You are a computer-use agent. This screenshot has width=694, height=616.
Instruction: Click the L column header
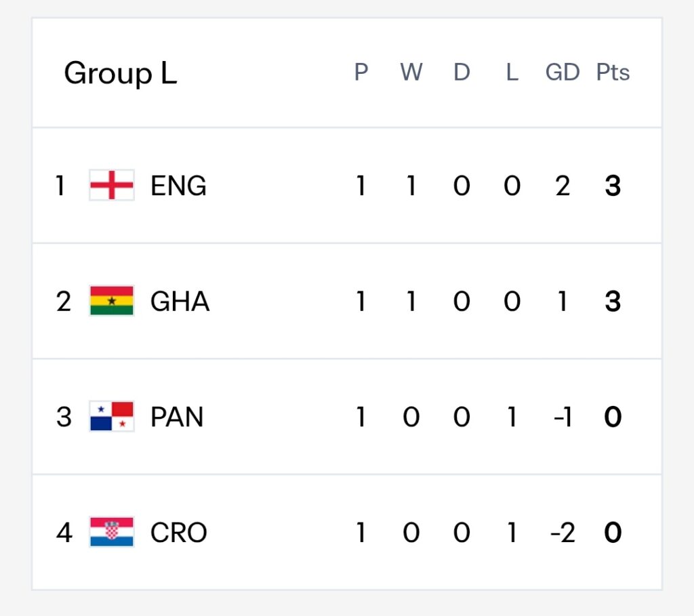[512, 72]
